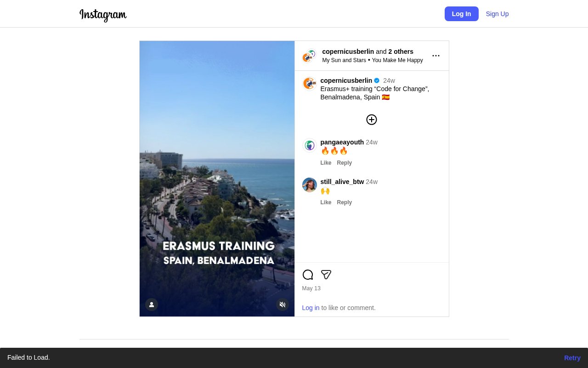The height and width of the screenshot is (368, 588).
Task: Open the three-dots more options menu
Action: tap(436, 56)
